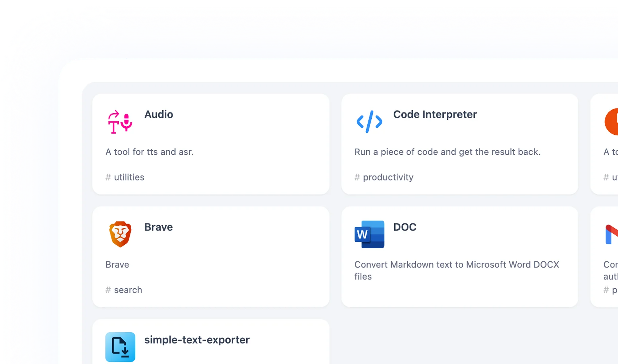Image resolution: width=618 pixels, height=364 pixels.
Task: Click 'Convert Markdown text to Microsoft Word' description
Action: coord(457,270)
